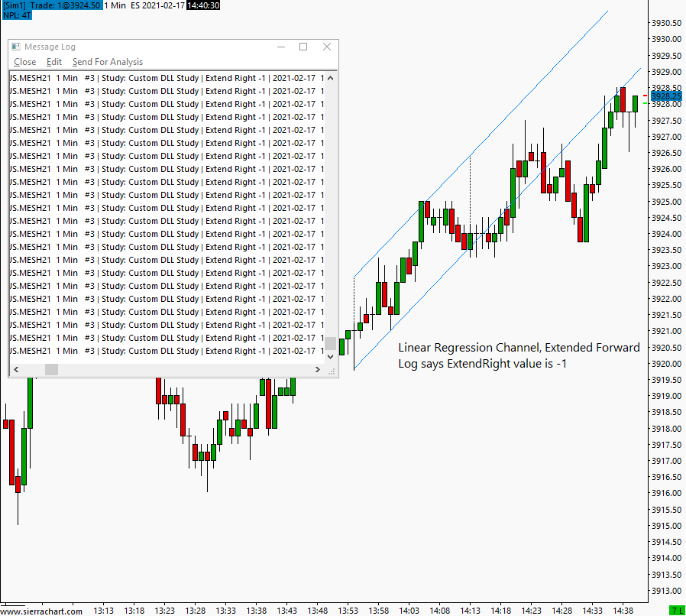Click the Linear Regression Channel text annotation
686x616 pixels.
519,348
